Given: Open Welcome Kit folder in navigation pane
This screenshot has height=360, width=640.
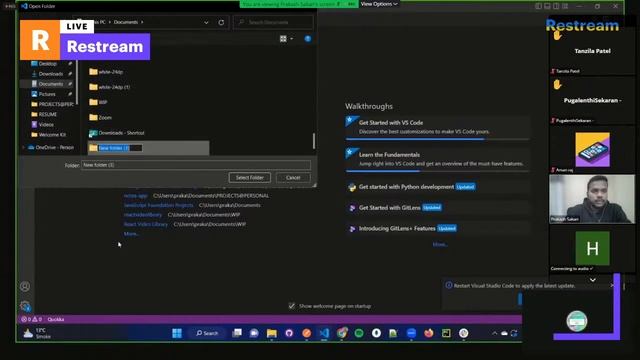Looking at the screenshot, I should [x=48, y=135].
